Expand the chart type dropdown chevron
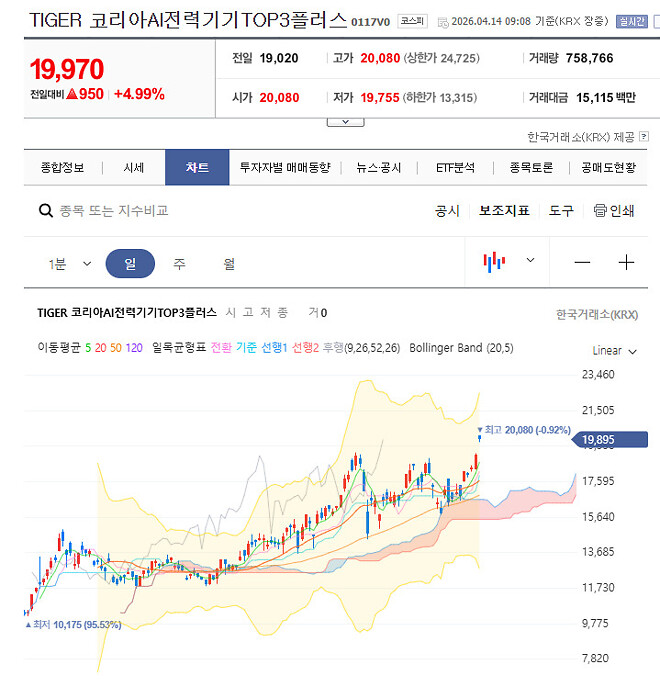660x687 pixels. pos(530,260)
